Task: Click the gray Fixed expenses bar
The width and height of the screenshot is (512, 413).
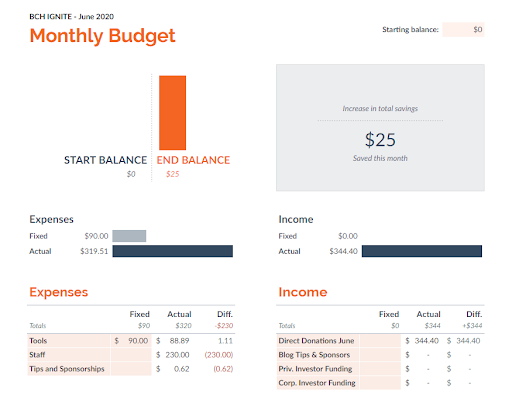Action: pyautogui.click(x=129, y=236)
